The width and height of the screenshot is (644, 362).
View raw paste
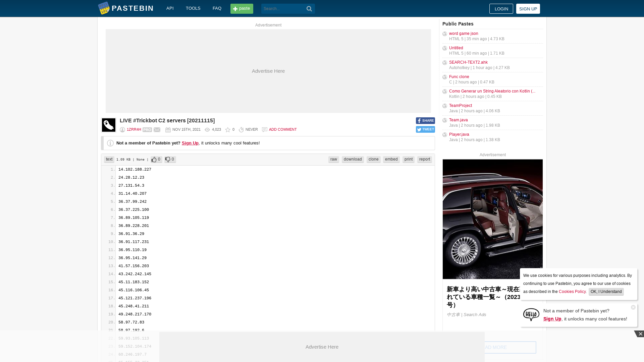(334, 160)
